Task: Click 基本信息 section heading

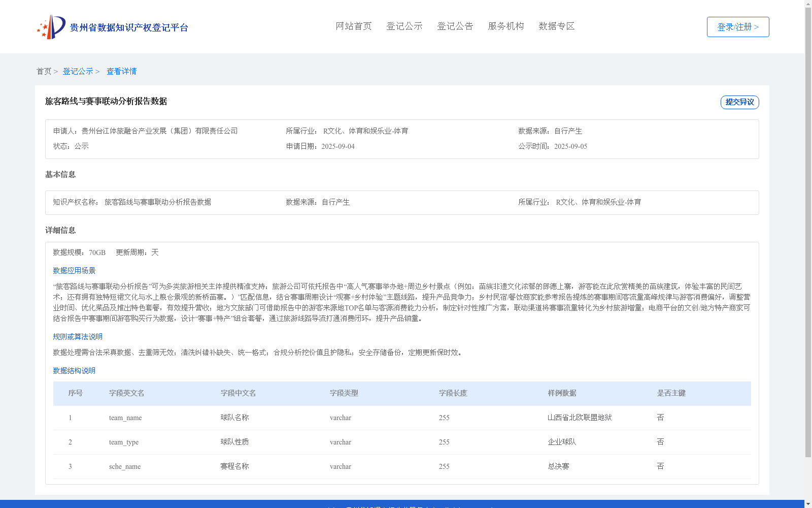Action: pos(60,174)
